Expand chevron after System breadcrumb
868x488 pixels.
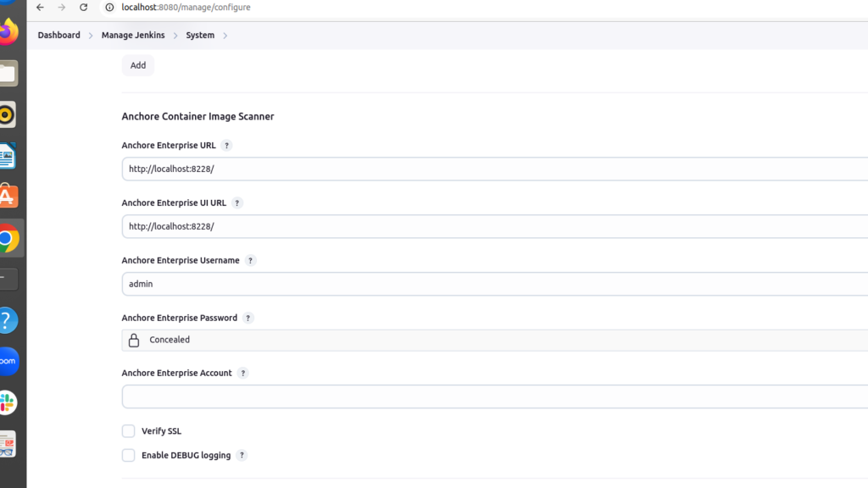(x=225, y=36)
